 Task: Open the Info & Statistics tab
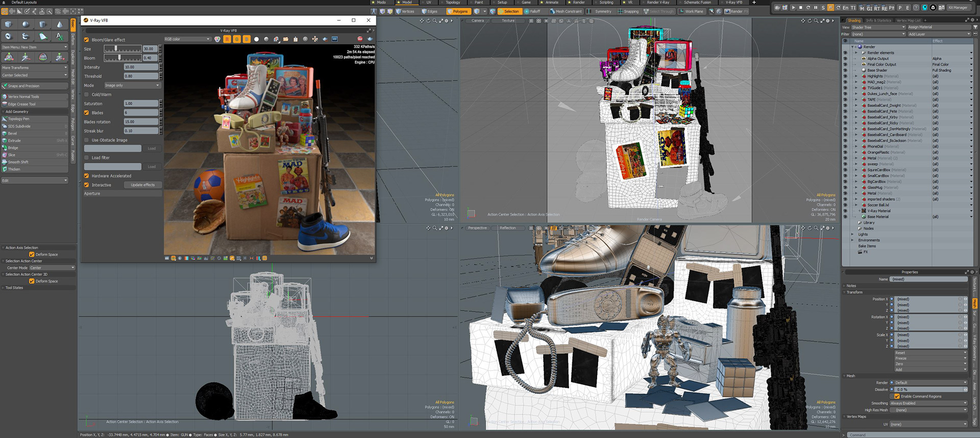click(x=878, y=20)
